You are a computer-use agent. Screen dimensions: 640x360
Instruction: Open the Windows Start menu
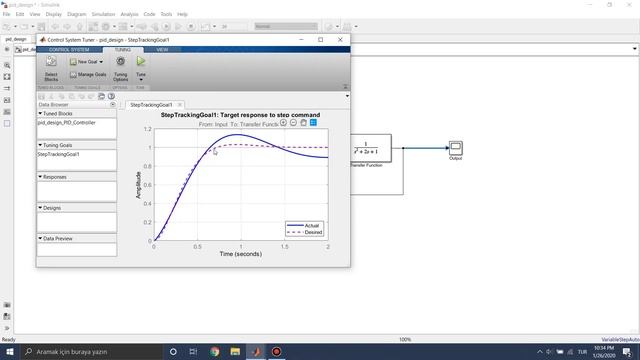click(x=9, y=351)
